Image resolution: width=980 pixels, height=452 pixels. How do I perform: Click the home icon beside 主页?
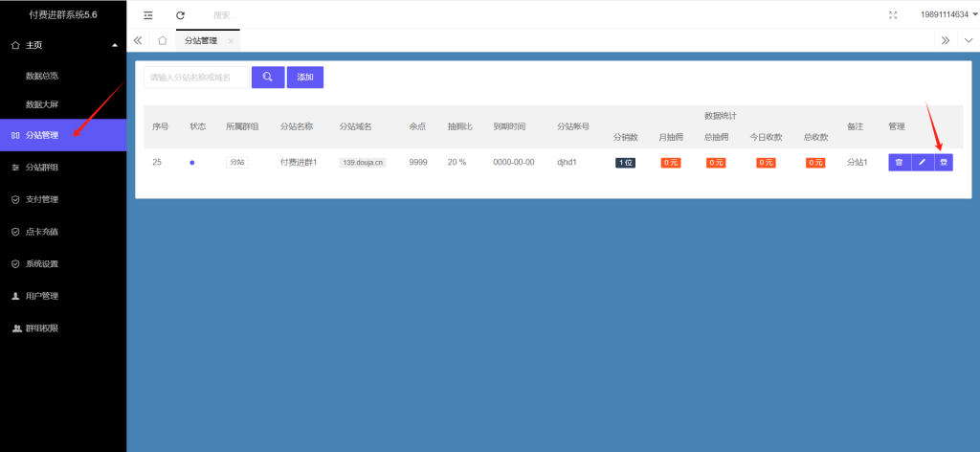[16, 45]
